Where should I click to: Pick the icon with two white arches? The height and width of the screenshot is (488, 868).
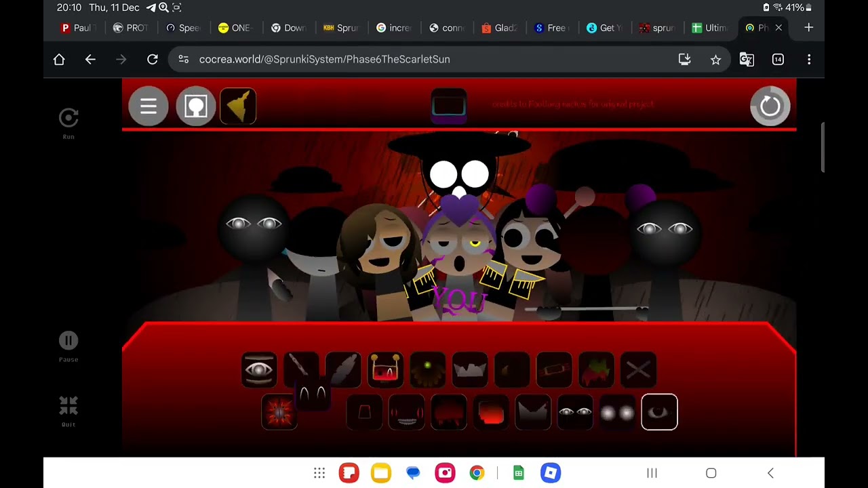(313, 394)
